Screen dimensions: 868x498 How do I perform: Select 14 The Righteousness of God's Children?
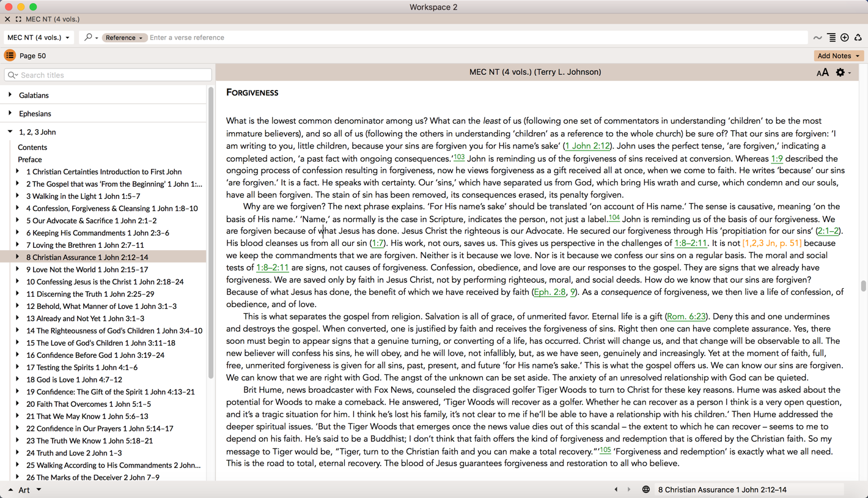click(x=114, y=330)
